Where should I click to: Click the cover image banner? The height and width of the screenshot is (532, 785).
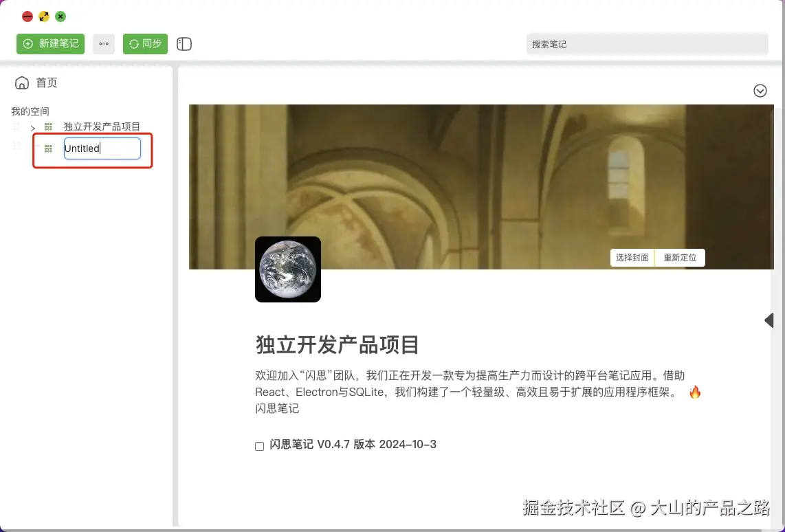point(481,186)
